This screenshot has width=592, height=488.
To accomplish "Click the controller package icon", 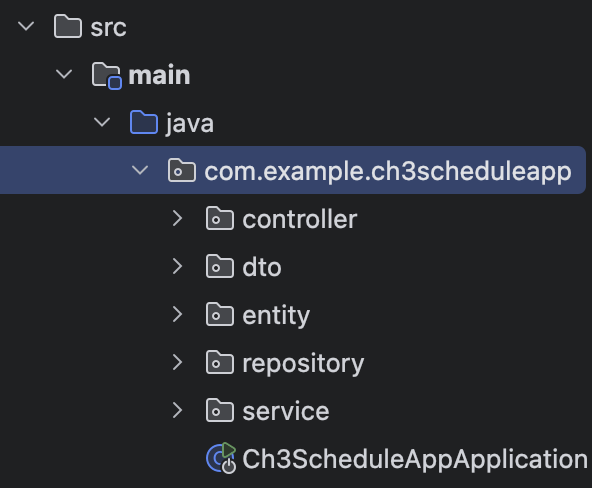I will [x=220, y=218].
